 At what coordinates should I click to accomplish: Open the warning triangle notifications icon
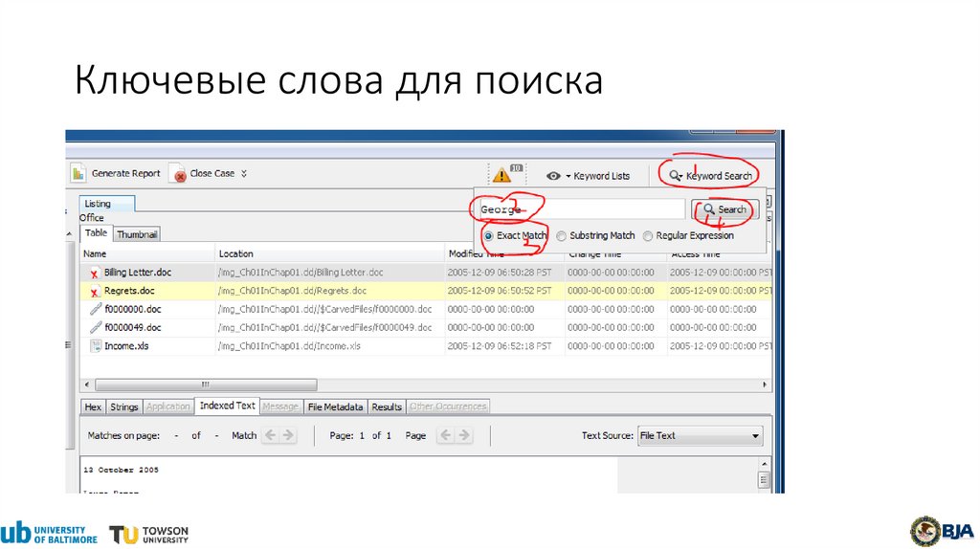tap(501, 175)
